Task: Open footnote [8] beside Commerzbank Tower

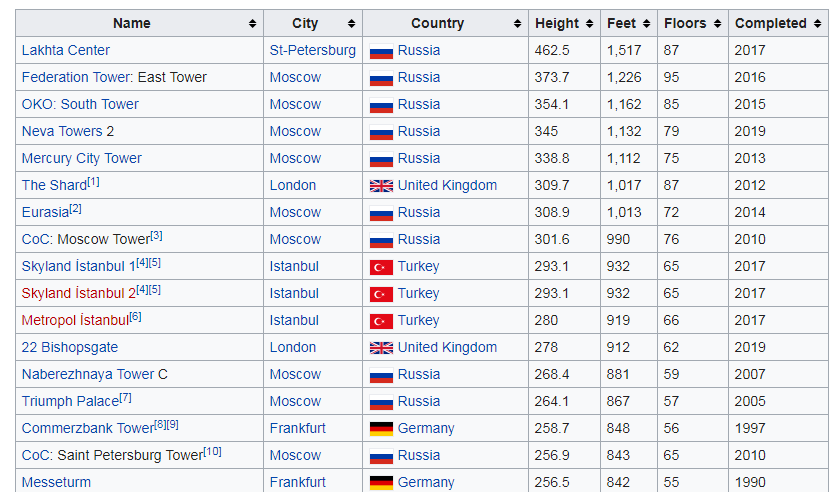Action: [160, 425]
